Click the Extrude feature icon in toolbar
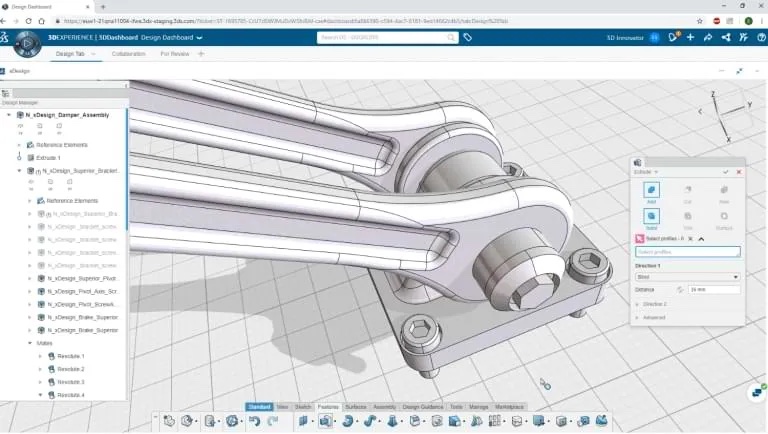 [x=325, y=421]
